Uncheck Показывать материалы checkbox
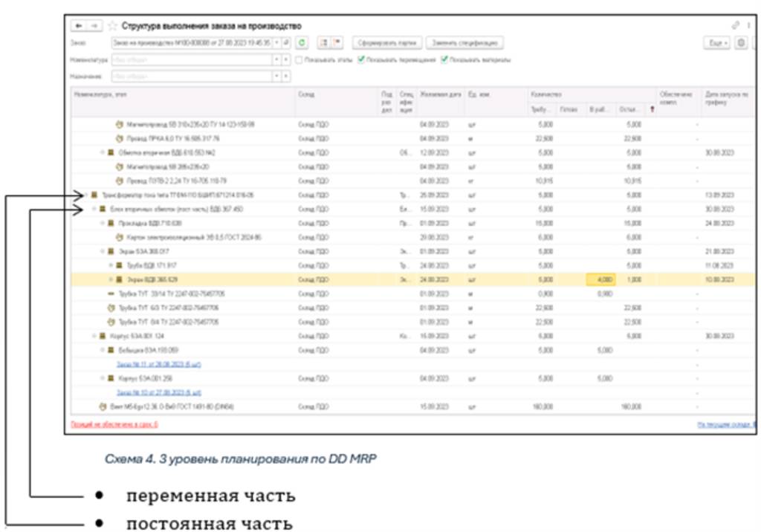761x532 pixels. [444, 60]
